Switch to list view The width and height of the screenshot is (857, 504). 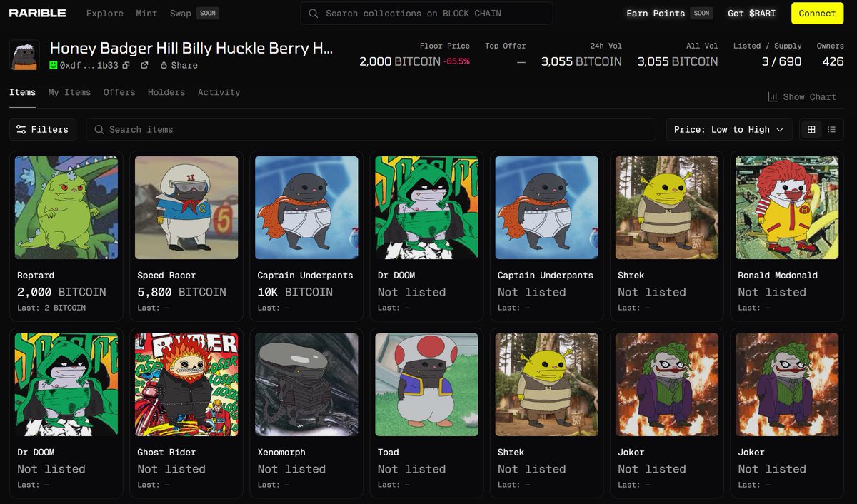tap(831, 129)
